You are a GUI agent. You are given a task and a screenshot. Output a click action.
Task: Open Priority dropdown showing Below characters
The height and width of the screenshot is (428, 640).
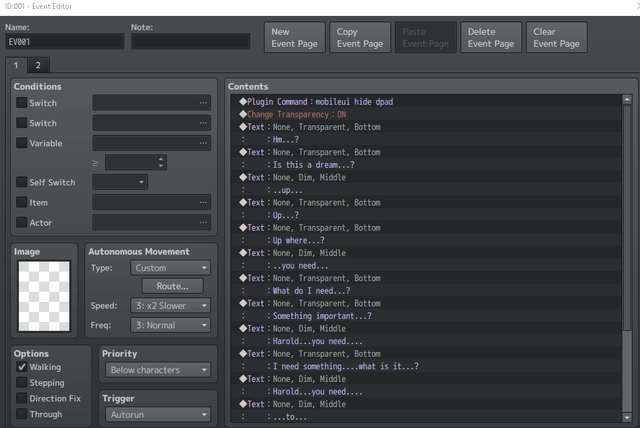pos(158,370)
